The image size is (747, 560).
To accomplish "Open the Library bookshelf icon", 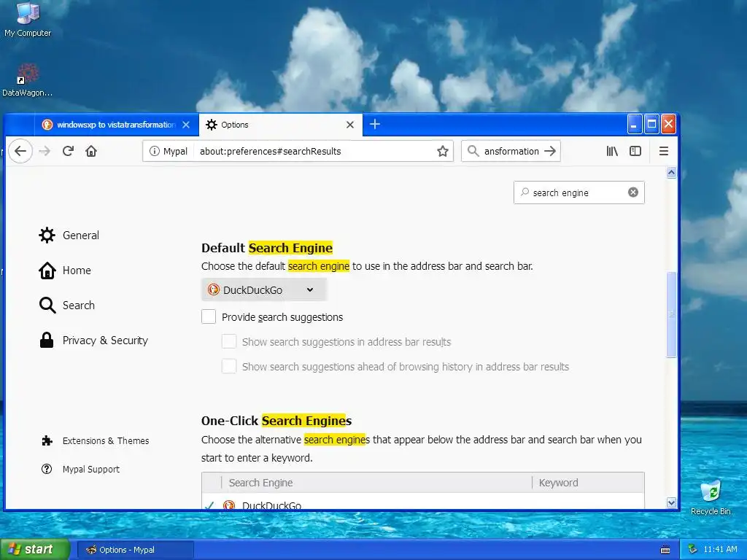I will coord(612,152).
